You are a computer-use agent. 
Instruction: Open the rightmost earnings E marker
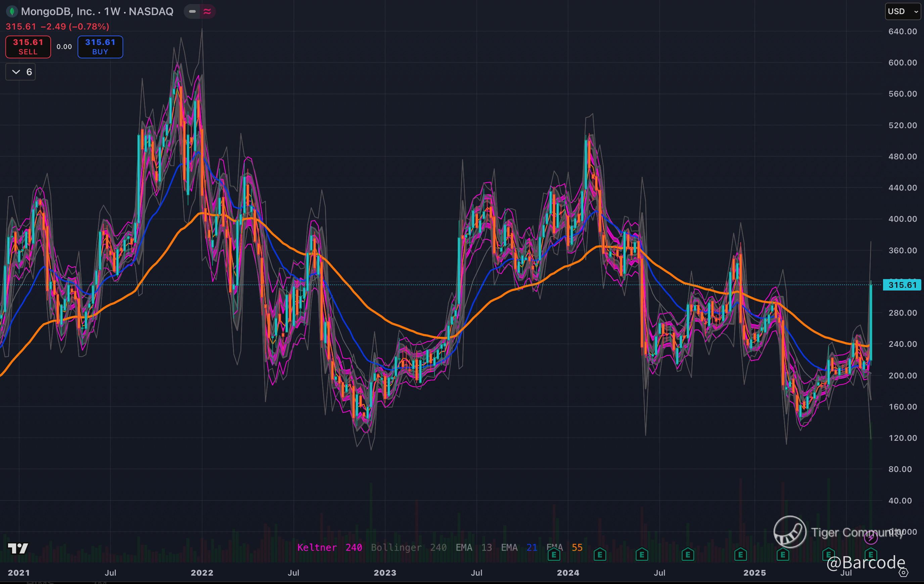tap(870, 554)
